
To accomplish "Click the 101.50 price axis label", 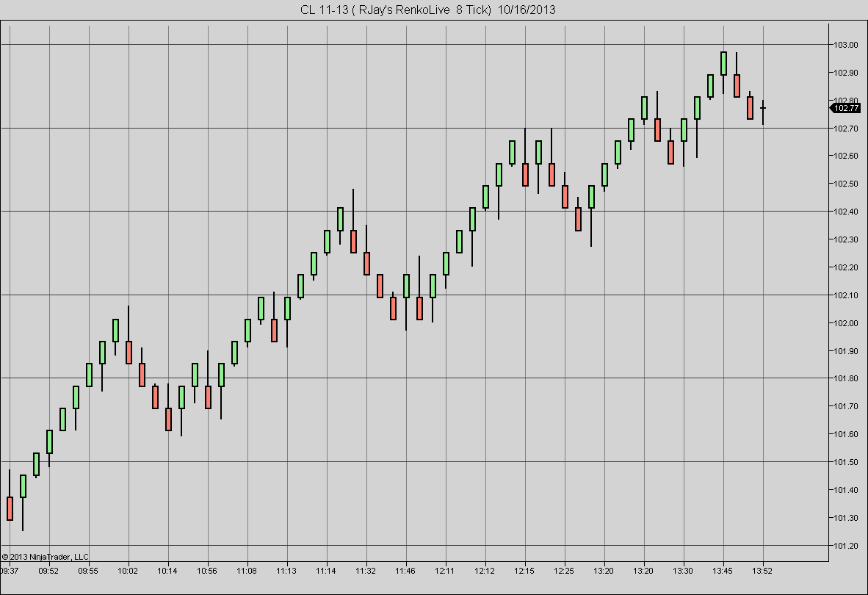I will (x=846, y=462).
